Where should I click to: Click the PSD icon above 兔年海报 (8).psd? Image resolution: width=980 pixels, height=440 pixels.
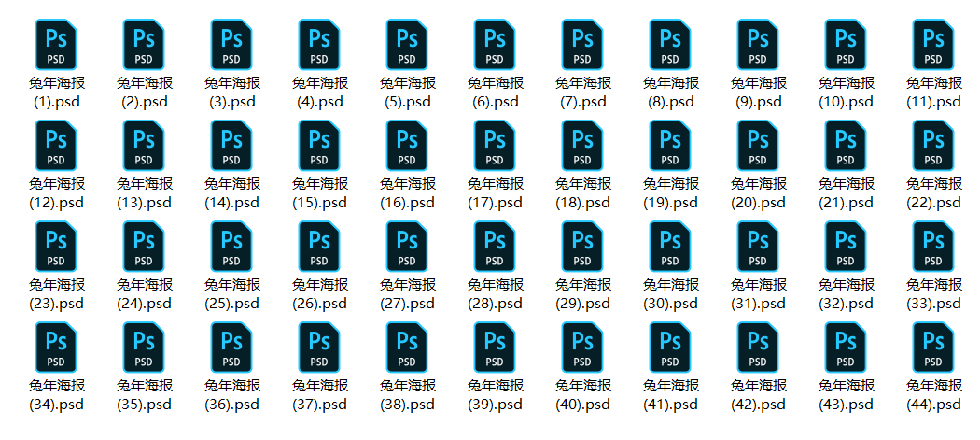coord(671,45)
